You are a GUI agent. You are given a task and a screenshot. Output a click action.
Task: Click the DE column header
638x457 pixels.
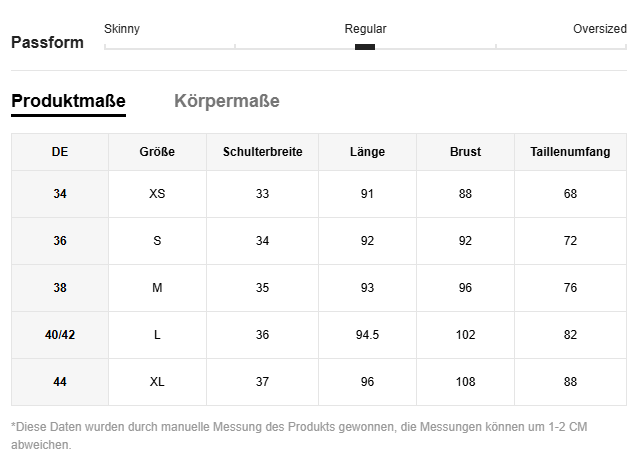click(60, 152)
